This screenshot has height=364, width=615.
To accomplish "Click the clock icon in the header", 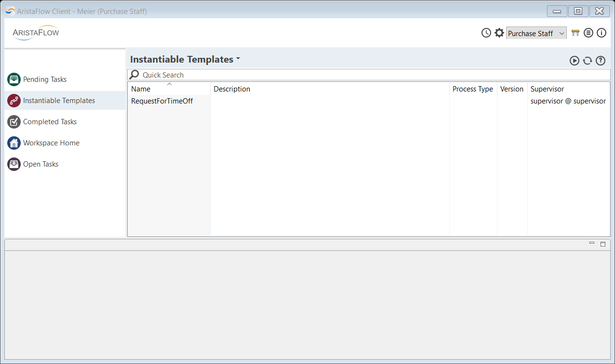I will click(486, 33).
